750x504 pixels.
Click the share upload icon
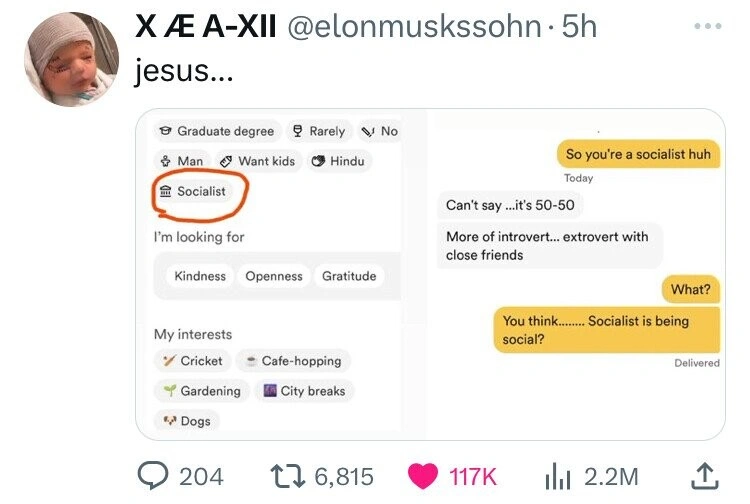click(704, 476)
